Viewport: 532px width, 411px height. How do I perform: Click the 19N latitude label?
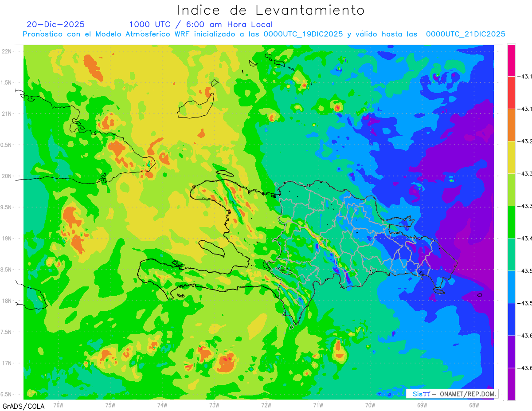[7, 239]
